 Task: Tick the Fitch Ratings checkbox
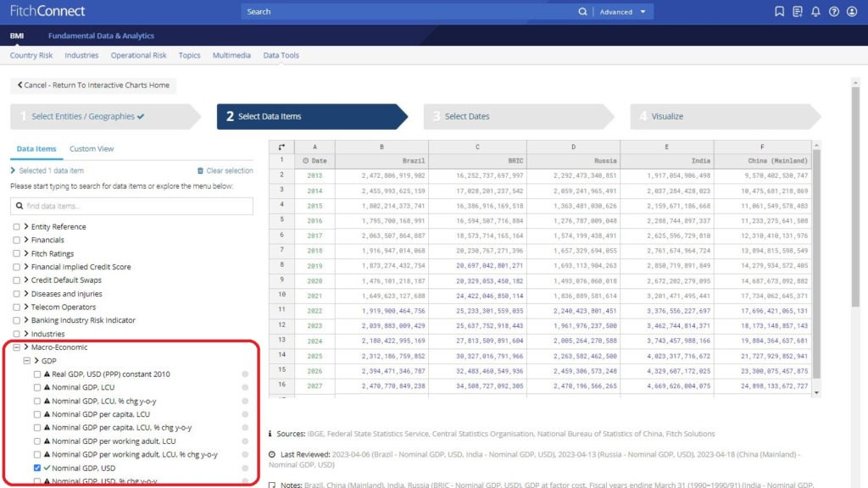click(x=17, y=253)
